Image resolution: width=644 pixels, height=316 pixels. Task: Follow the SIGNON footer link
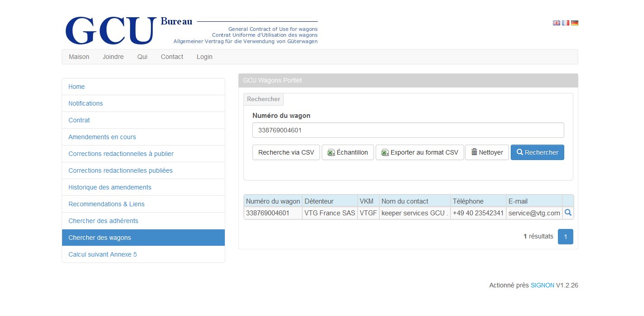[x=542, y=286]
